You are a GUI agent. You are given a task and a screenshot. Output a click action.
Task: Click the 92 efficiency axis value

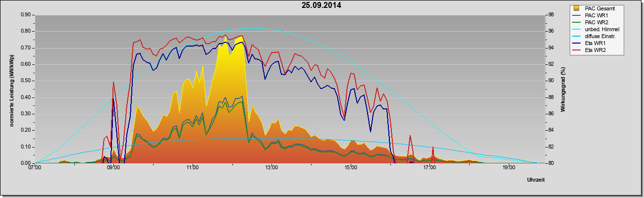click(551, 64)
